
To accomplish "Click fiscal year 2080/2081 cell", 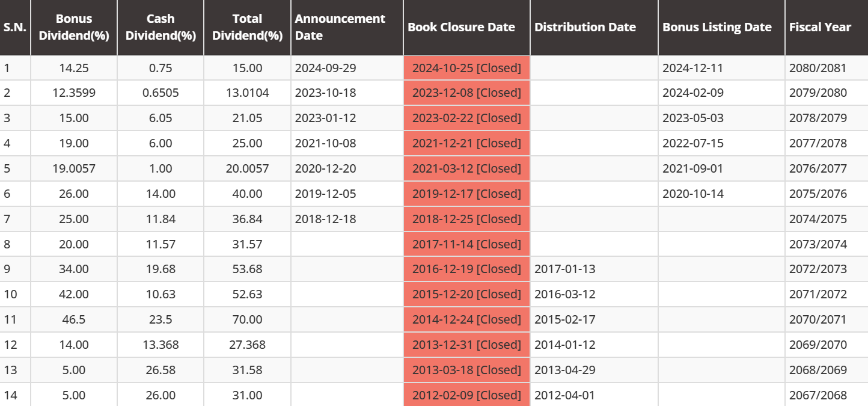I will pyautogui.click(x=818, y=68).
